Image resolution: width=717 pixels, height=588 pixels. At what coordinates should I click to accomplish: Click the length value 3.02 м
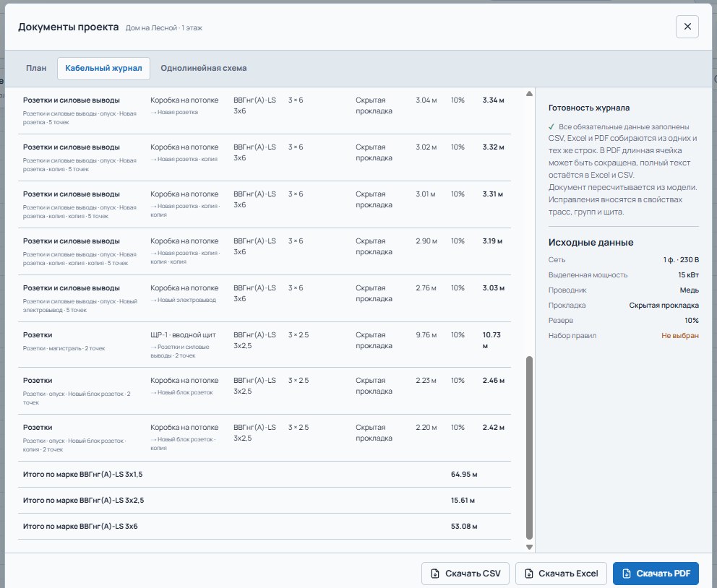pos(426,147)
